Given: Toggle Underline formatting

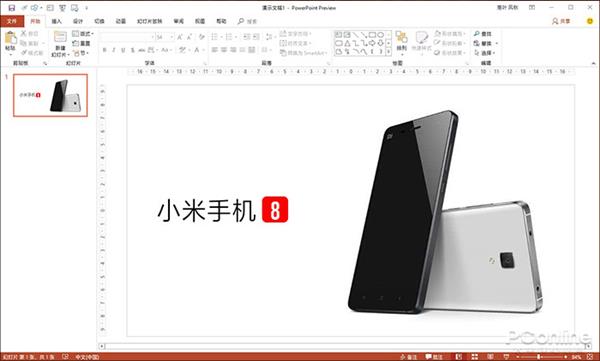Looking at the screenshot, I should (x=123, y=50).
